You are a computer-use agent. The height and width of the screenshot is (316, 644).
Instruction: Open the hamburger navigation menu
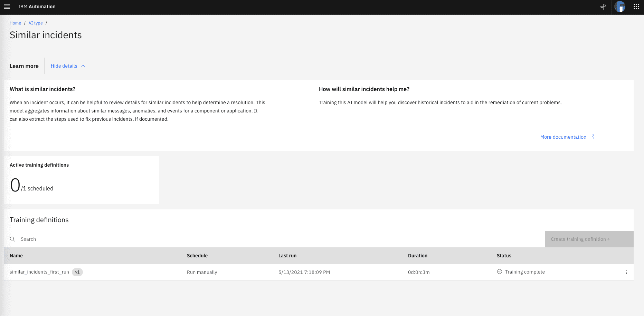coord(7,7)
